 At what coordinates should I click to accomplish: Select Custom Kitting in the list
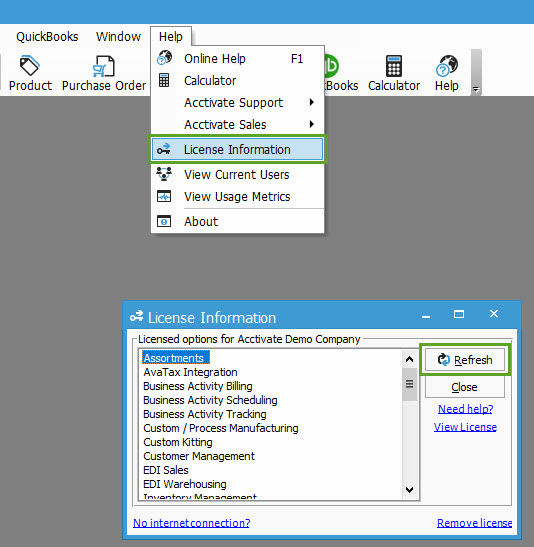pos(178,442)
